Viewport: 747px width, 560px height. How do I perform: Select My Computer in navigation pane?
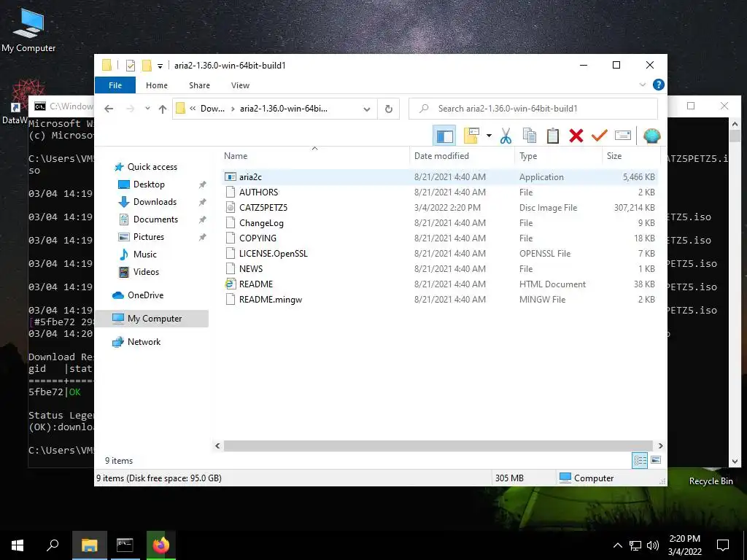[152, 319]
